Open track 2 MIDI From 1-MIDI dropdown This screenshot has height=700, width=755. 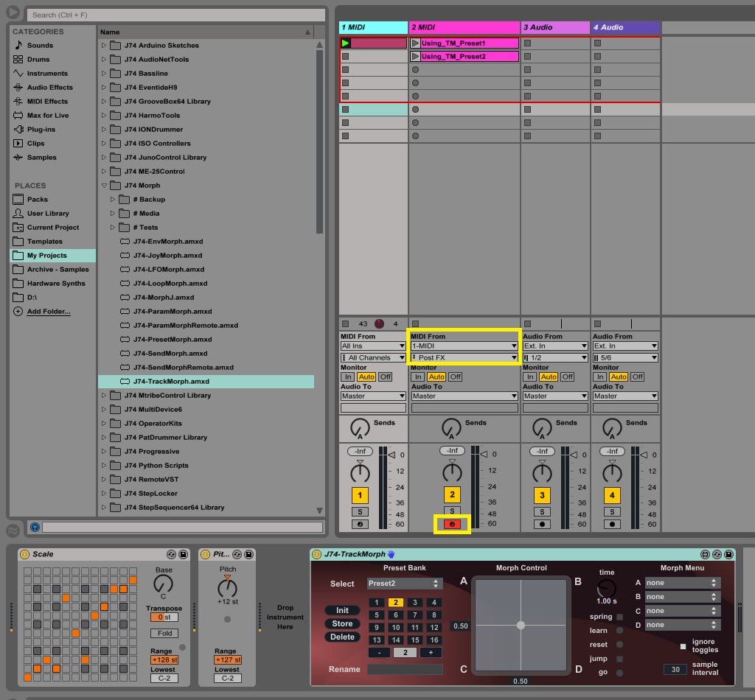(x=464, y=346)
